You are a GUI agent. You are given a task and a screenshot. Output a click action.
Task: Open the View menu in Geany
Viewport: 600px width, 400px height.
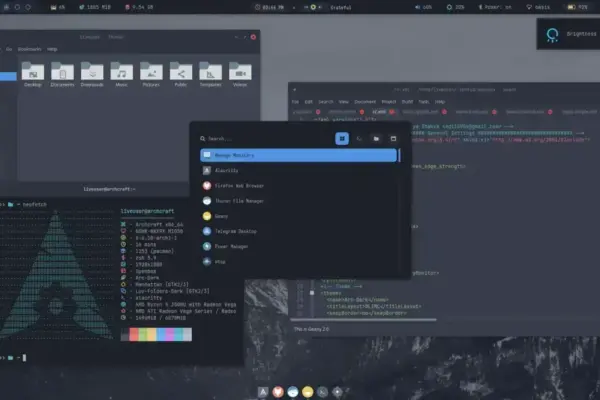(x=344, y=102)
